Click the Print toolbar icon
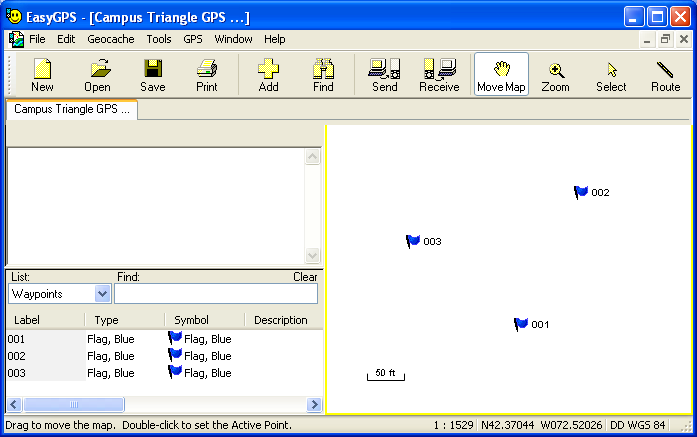The width and height of the screenshot is (697, 437). pos(207,75)
